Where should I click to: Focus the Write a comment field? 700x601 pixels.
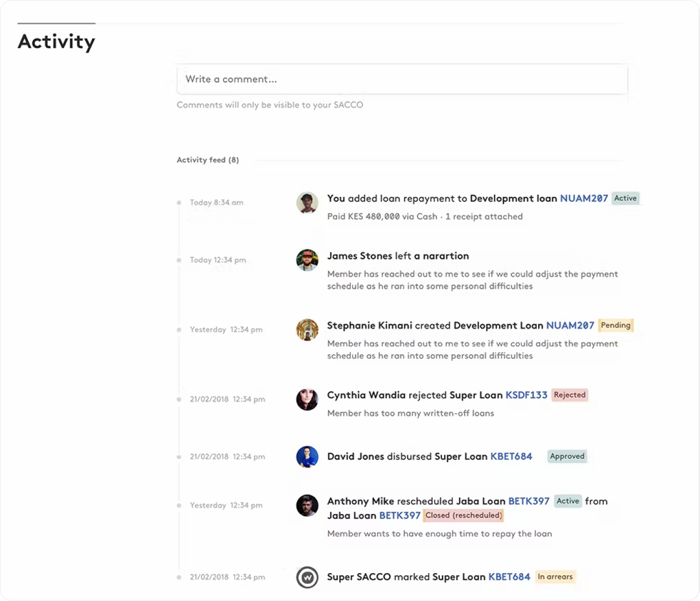(x=402, y=79)
